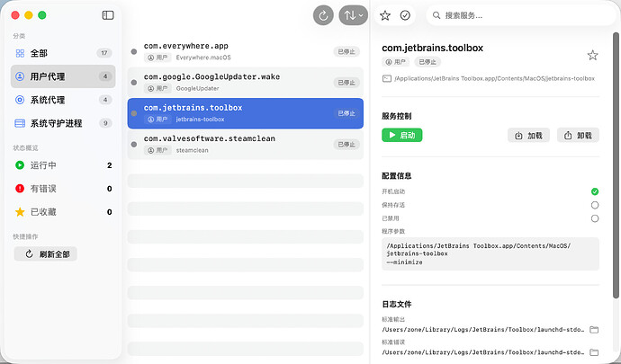
Task: Select 用户代理 category in sidebar
Action: [63, 76]
